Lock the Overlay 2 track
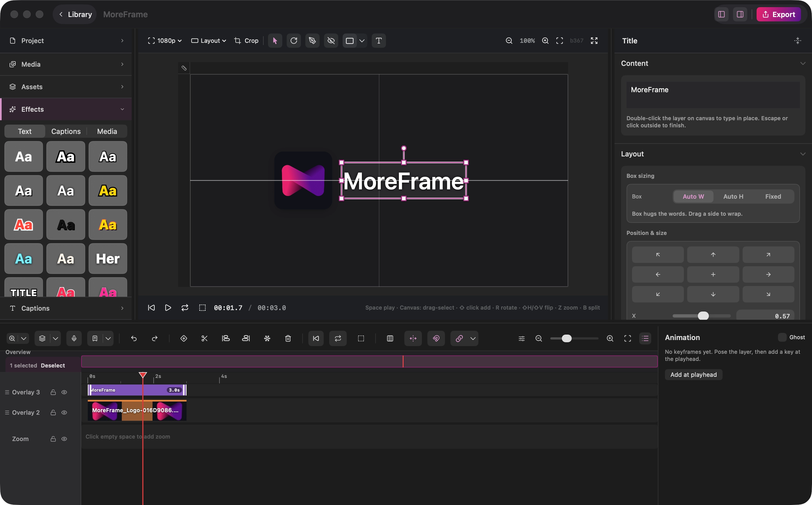 [53, 413]
